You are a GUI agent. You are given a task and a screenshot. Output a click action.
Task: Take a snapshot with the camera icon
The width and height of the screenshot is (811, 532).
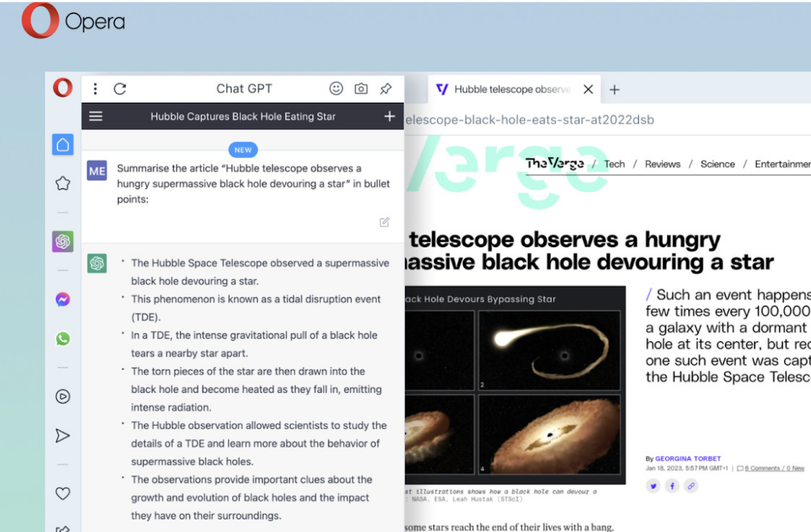pyautogui.click(x=360, y=89)
